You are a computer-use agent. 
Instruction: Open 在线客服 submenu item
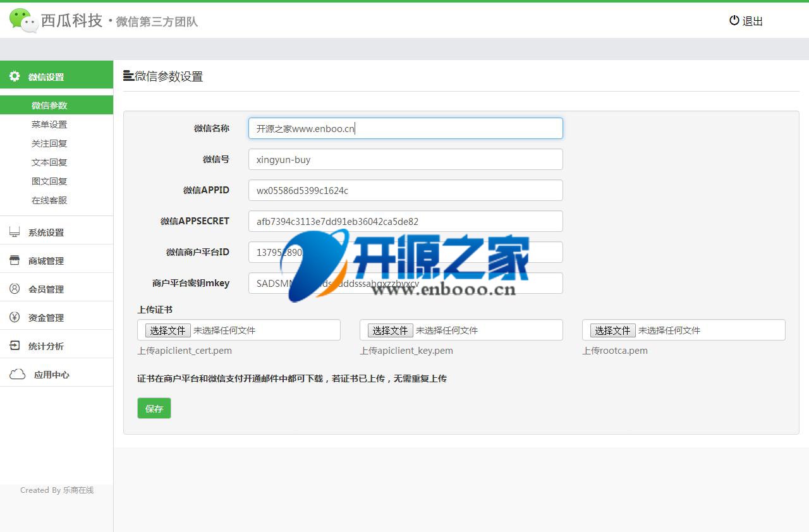[49, 200]
